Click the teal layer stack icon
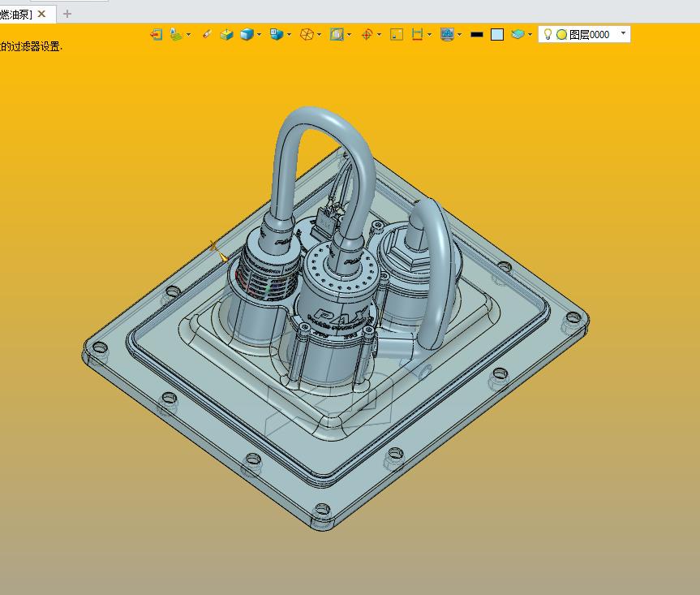The height and width of the screenshot is (595, 700). (517, 34)
